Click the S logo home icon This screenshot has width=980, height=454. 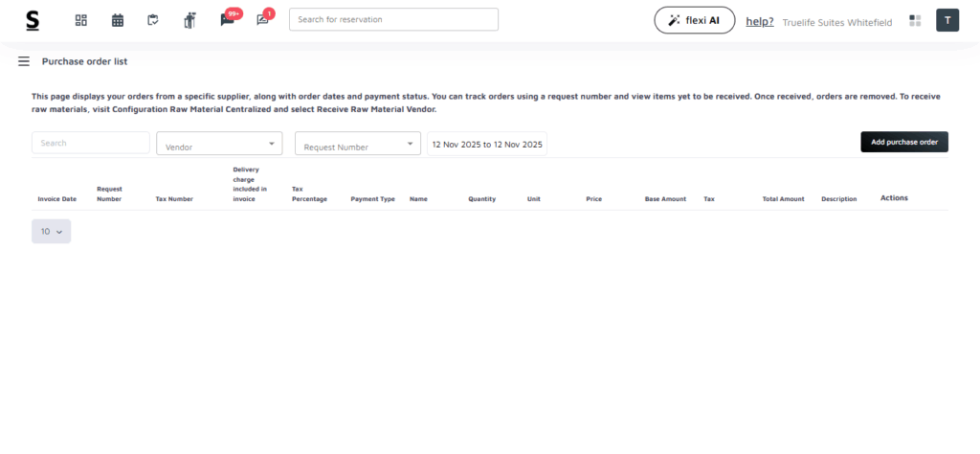(x=33, y=21)
